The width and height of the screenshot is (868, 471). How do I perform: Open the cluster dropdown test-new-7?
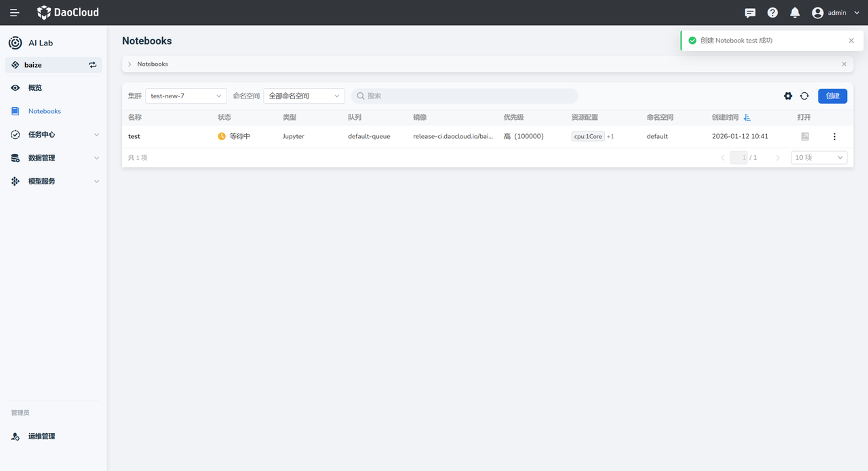[x=186, y=96]
